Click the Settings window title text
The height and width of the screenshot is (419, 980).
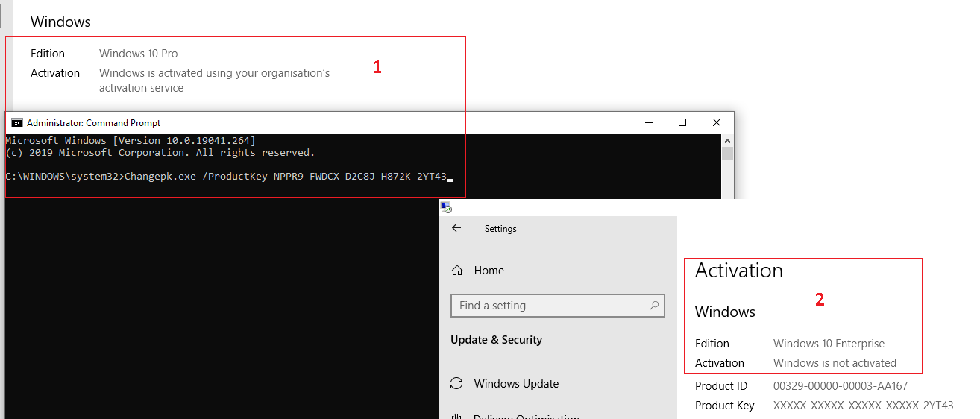coord(500,229)
